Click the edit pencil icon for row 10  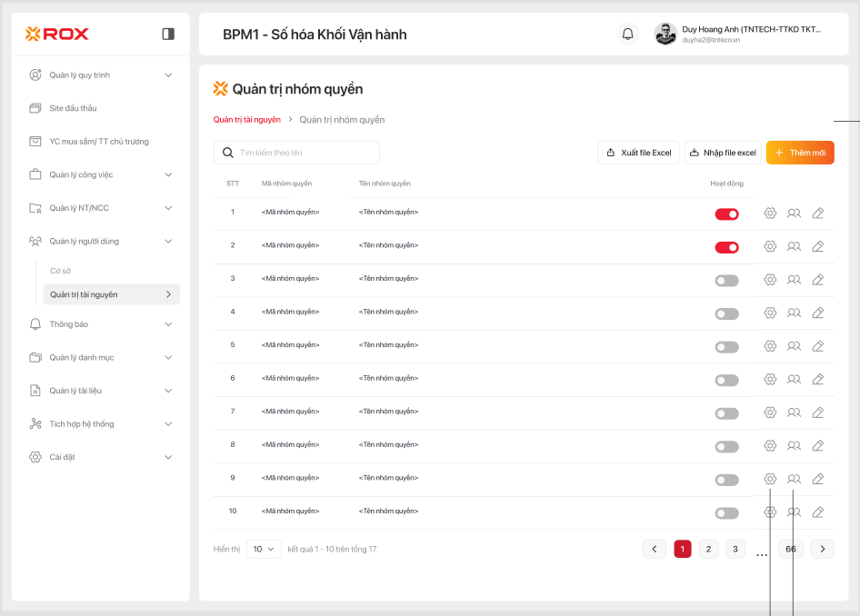tap(818, 512)
